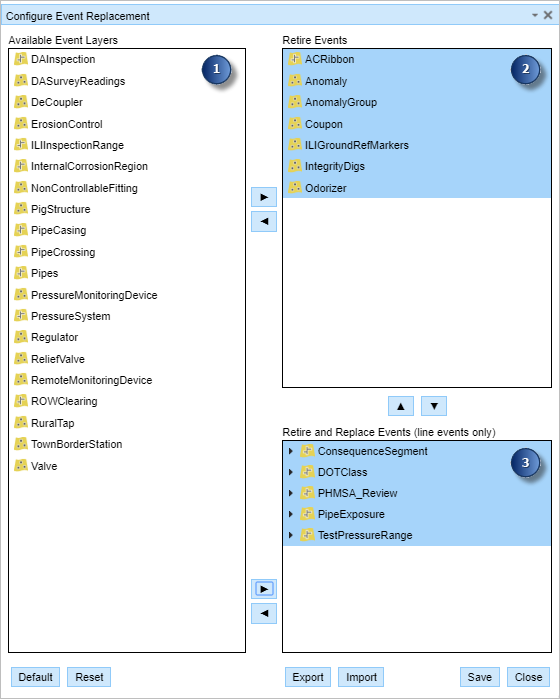
Task: Expand the PipeExposure node
Action: (291, 514)
